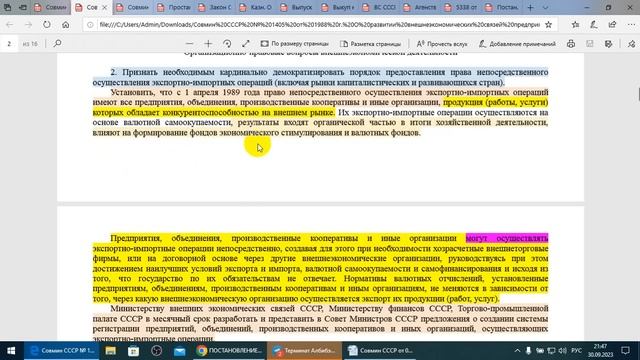Open the browser home page
The image size is (640, 360).
click(x=66, y=25)
